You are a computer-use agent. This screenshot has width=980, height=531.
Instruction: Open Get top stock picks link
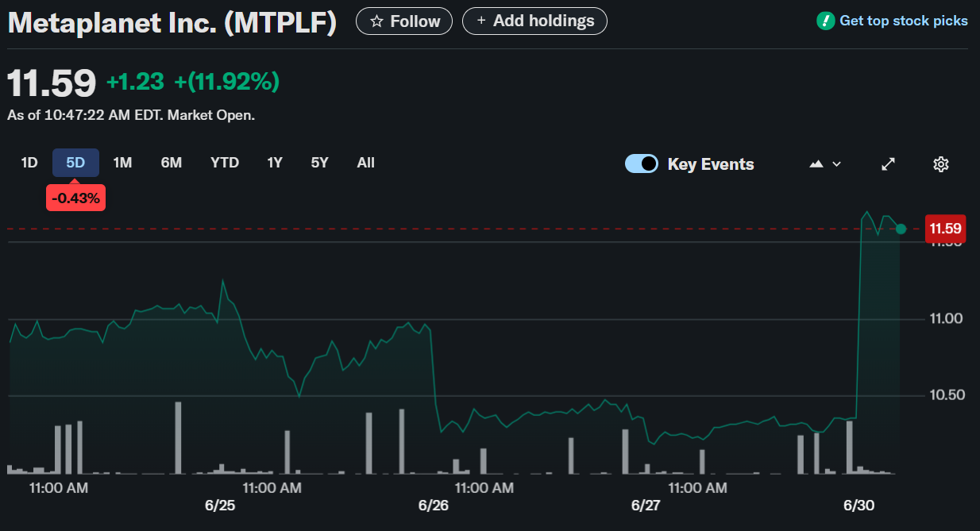pos(904,21)
